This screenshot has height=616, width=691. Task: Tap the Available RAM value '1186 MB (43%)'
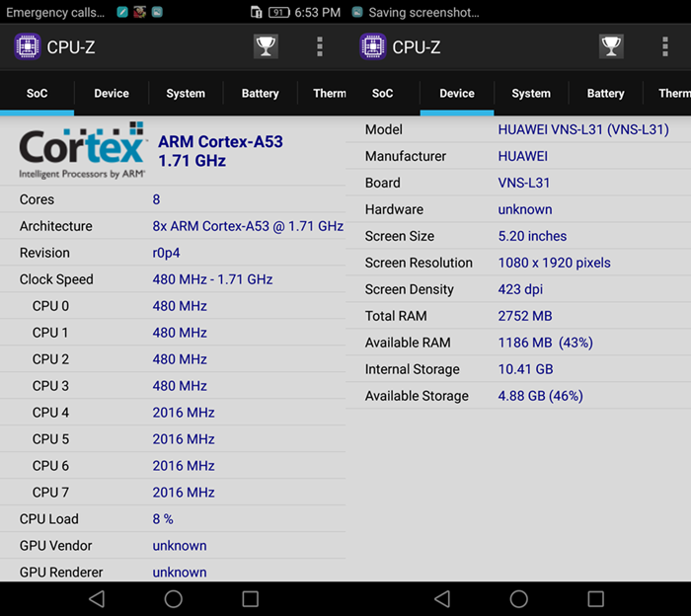click(x=546, y=343)
